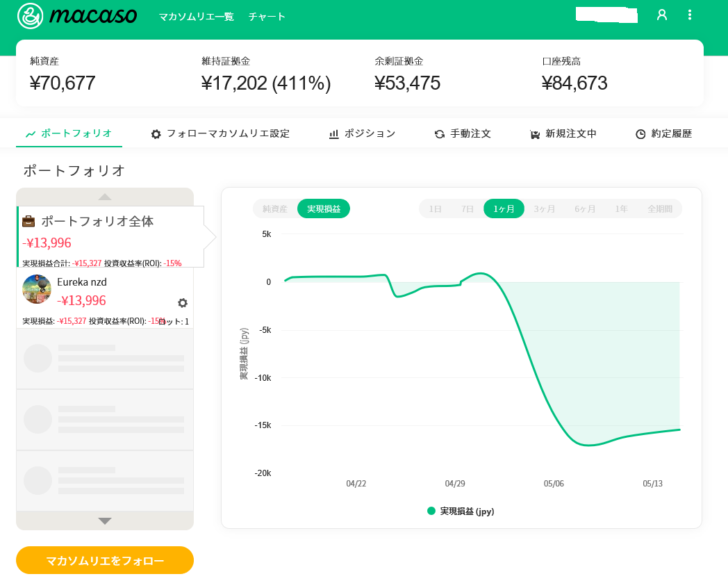Switch to the ポジション tab

pyautogui.click(x=362, y=133)
